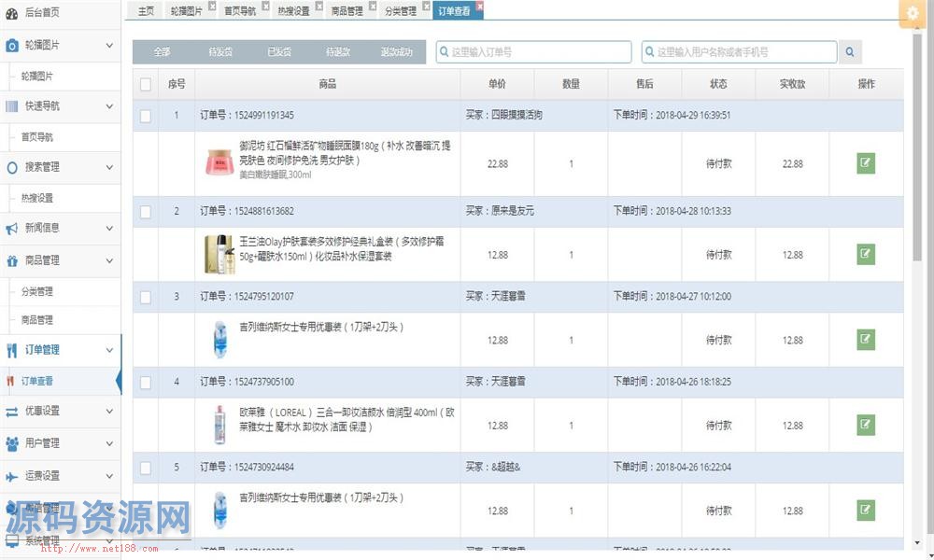This screenshot has width=934, height=560.
Task: Open 分类管理 in the sidebar
Action: tap(37, 291)
